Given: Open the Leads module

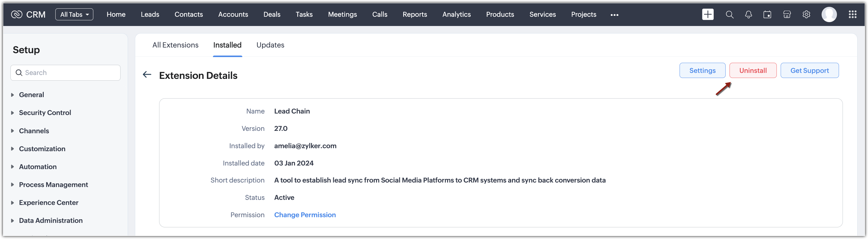Looking at the screenshot, I should [x=150, y=14].
